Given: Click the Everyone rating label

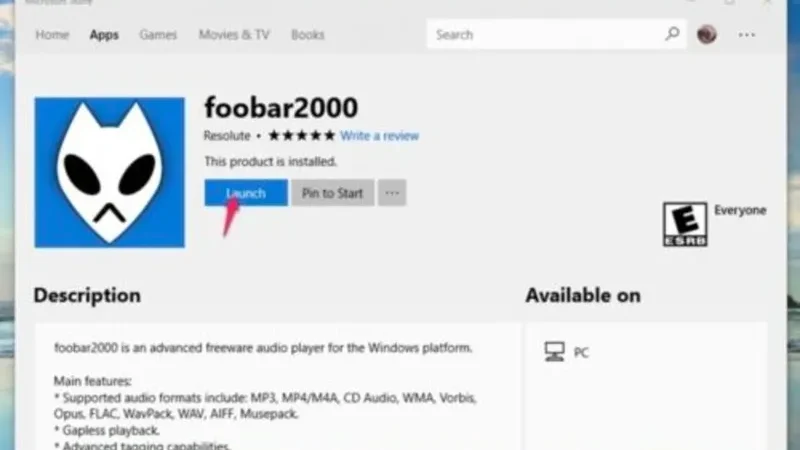Looking at the screenshot, I should 740,211.
